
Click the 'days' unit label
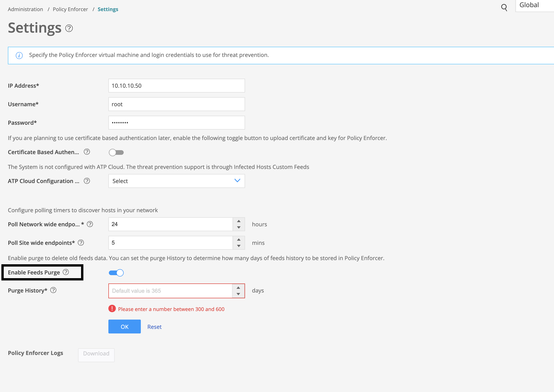click(x=258, y=291)
